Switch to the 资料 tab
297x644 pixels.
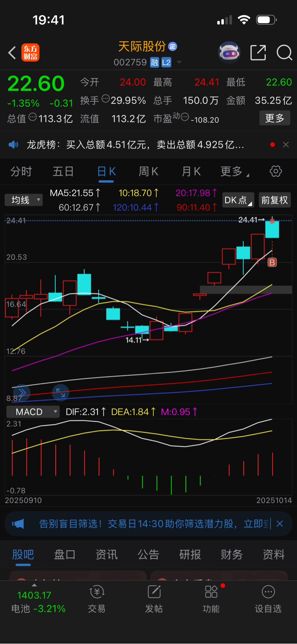[x=274, y=555]
